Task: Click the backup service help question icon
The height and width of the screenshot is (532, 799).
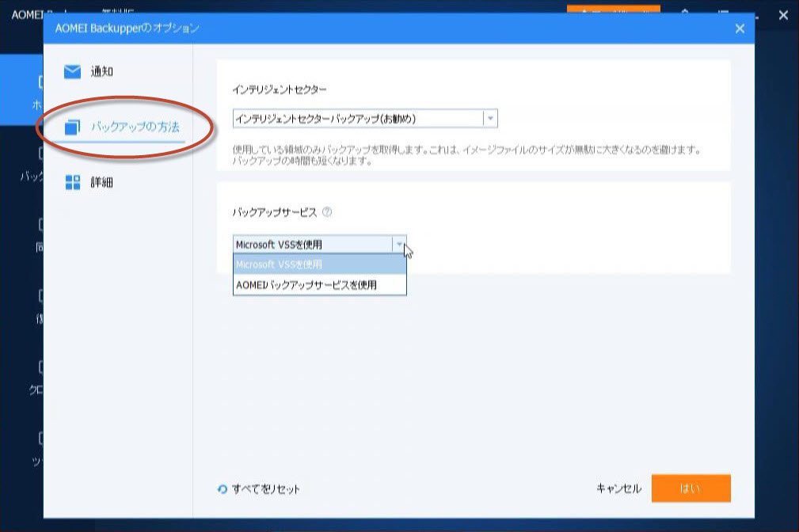Action: click(x=327, y=212)
